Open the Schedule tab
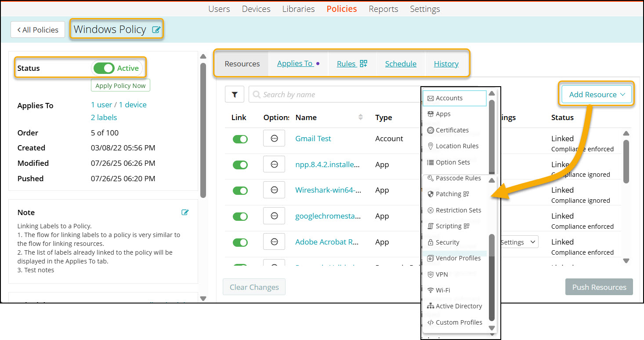 [x=401, y=64]
